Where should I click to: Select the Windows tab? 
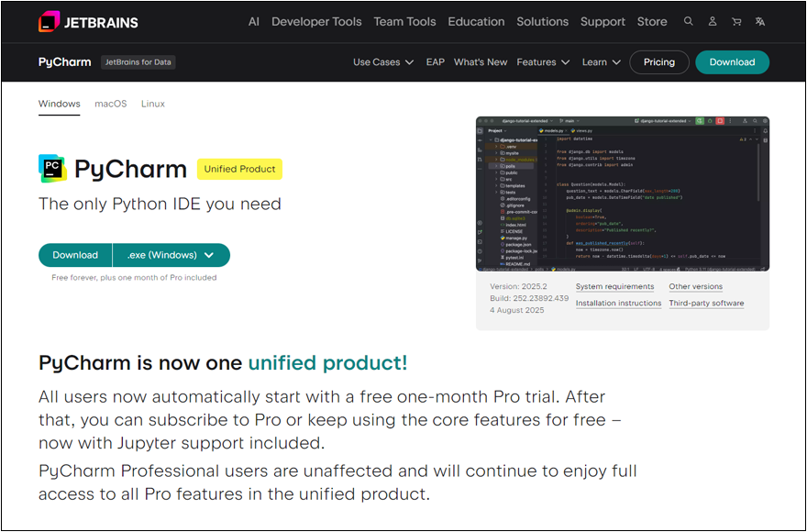tap(60, 104)
